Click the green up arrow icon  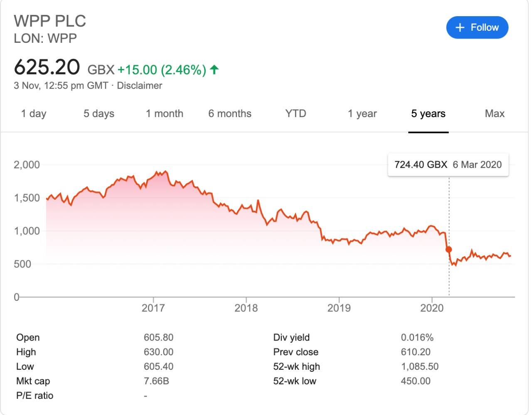click(214, 69)
